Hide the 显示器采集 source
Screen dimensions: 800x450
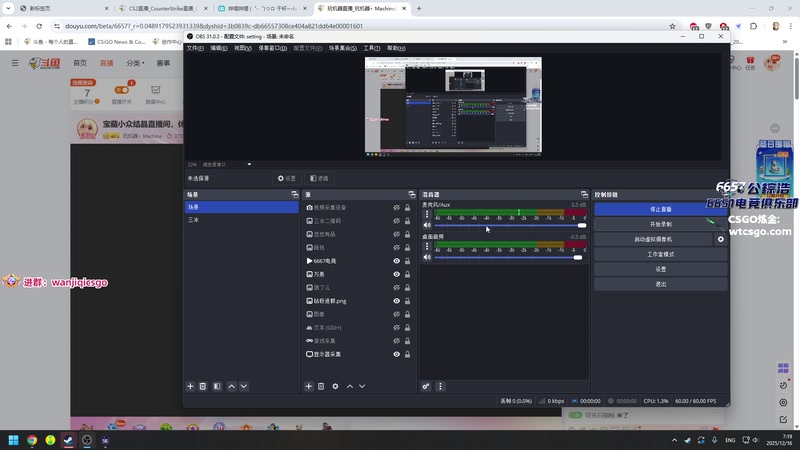pyautogui.click(x=396, y=354)
